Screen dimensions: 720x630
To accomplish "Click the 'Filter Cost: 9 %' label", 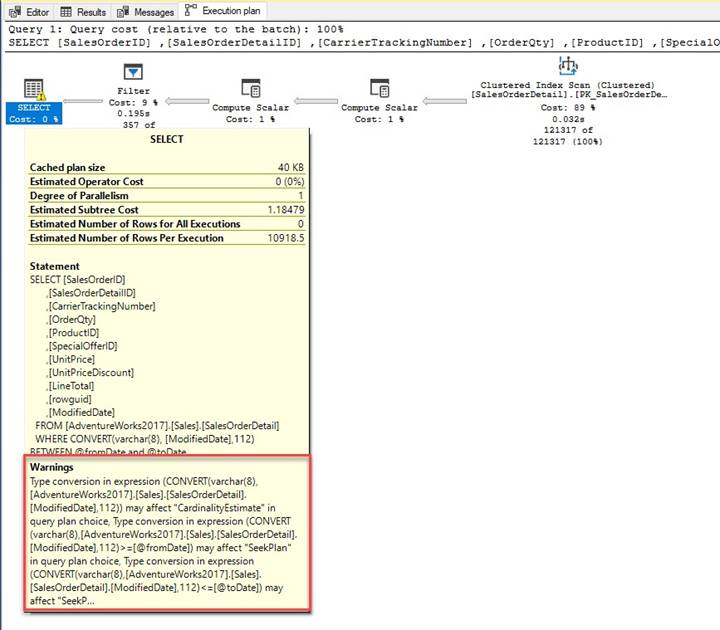I will 133,97.
